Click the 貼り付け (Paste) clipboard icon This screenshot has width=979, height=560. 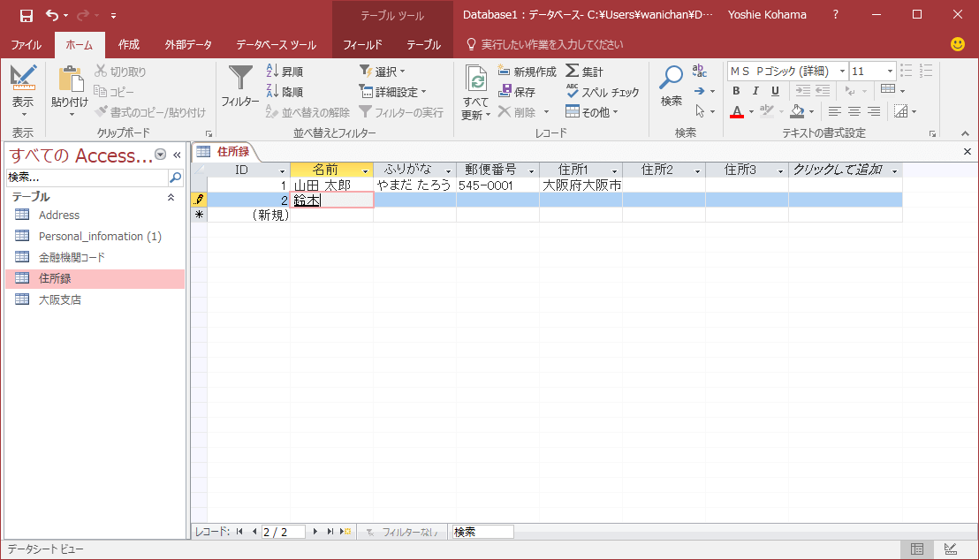(70, 79)
